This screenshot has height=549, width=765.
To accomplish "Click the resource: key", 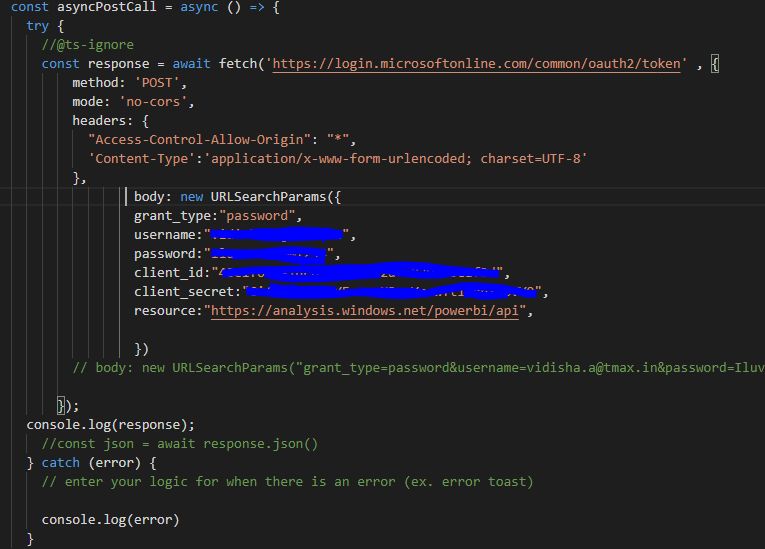I will click(168, 311).
